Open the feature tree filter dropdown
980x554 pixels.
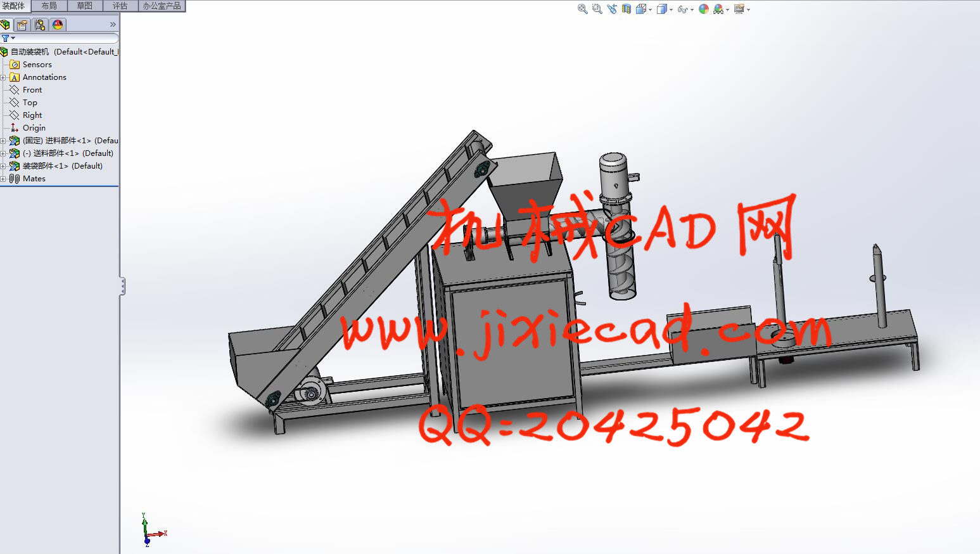click(8, 38)
